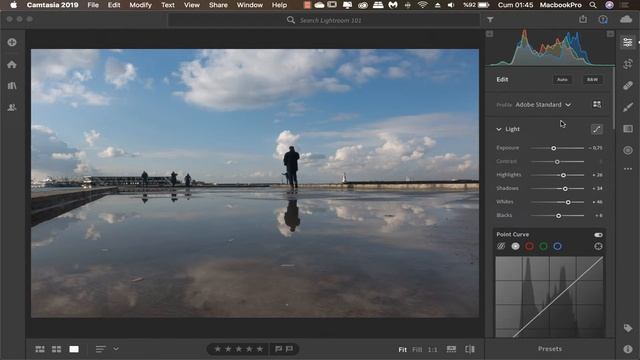Click the Auto edit button
The width and height of the screenshot is (640, 360).
562,80
